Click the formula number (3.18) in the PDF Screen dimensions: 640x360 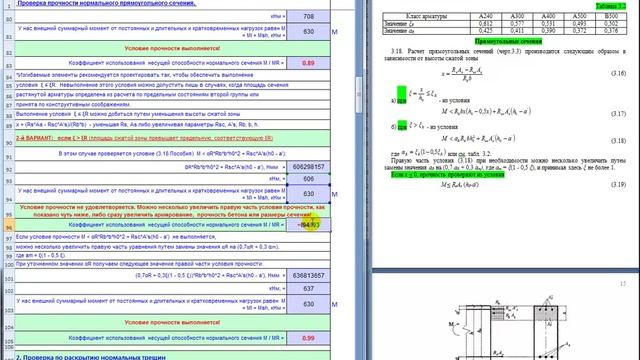[x=618, y=140]
